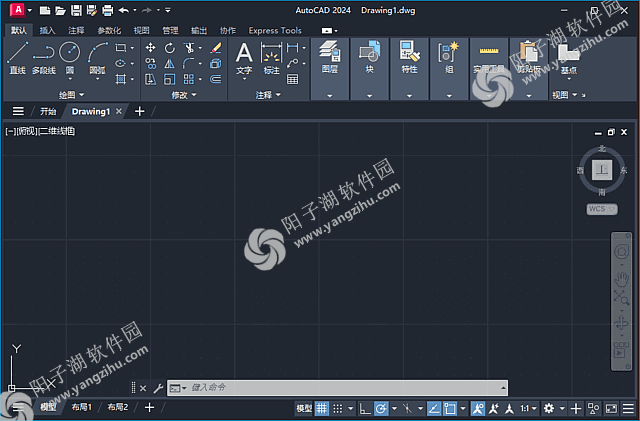
Task: Toggle Ortho mode in status bar
Action: click(364, 408)
